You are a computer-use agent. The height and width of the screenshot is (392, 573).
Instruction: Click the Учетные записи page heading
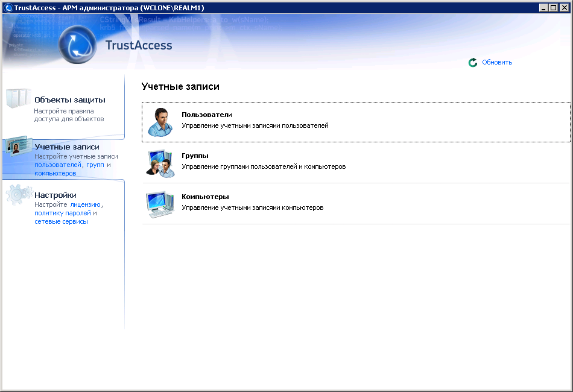click(180, 87)
